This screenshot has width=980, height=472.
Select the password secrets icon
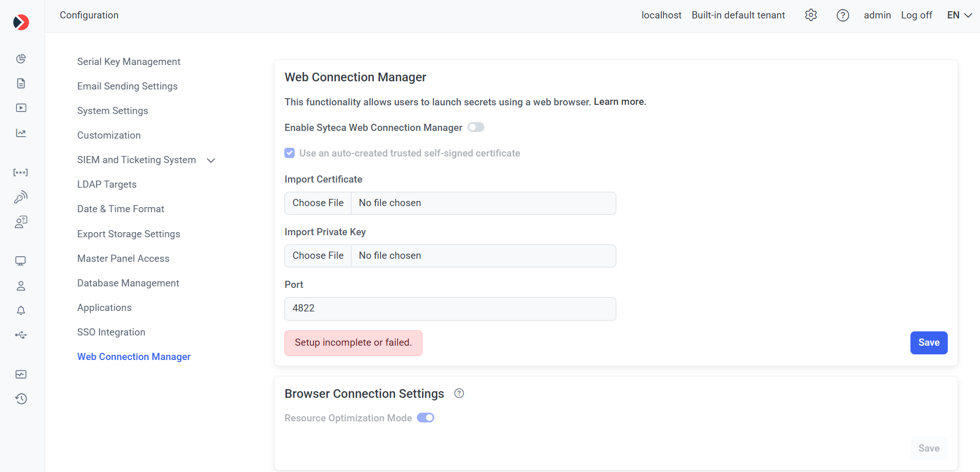click(20, 172)
